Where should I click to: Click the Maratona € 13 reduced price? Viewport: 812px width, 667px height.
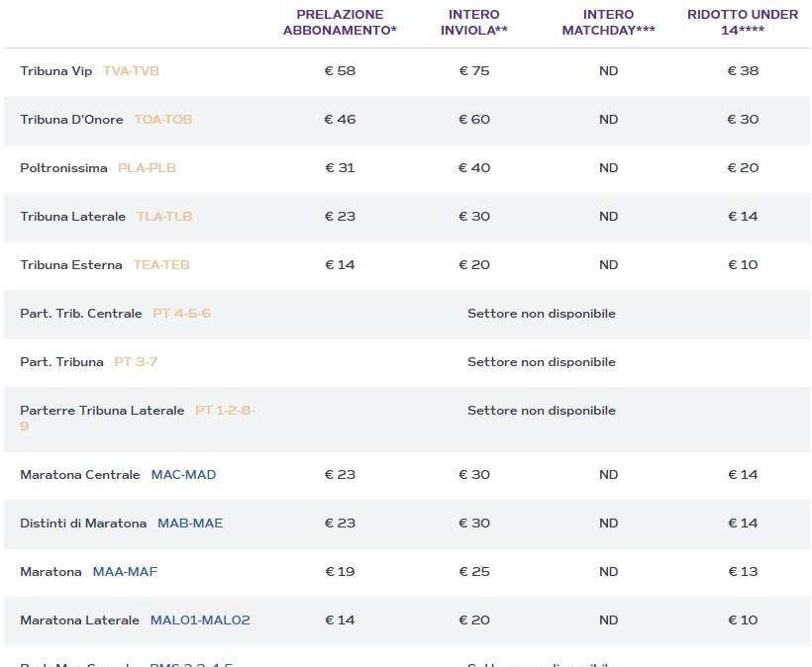(x=743, y=572)
